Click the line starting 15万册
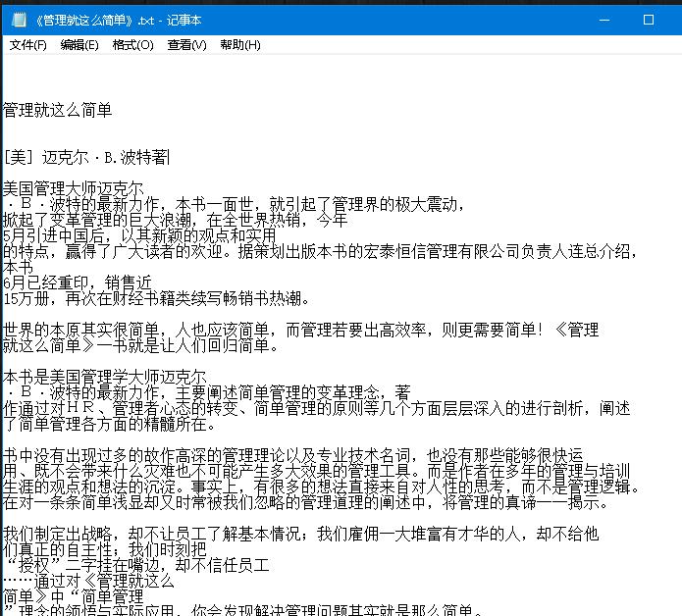682x616 pixels. [156, 298]
